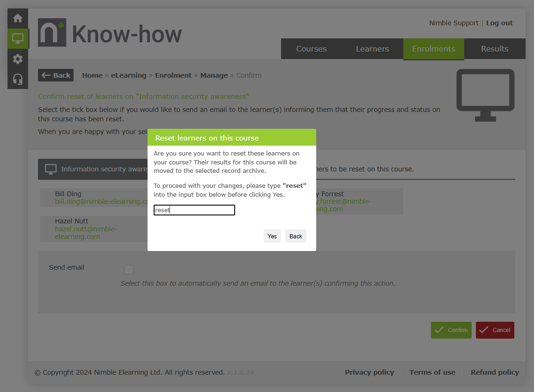Open the Terms of use link

pos(432,372)
